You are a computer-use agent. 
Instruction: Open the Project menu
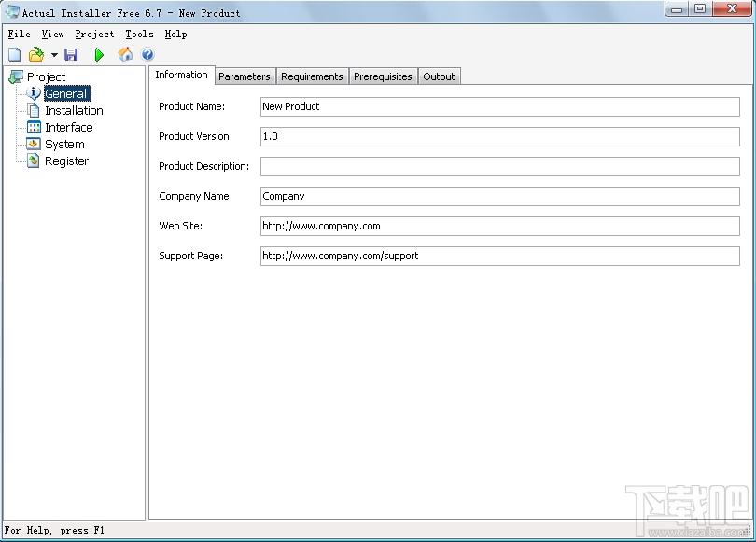coord(94,35)
